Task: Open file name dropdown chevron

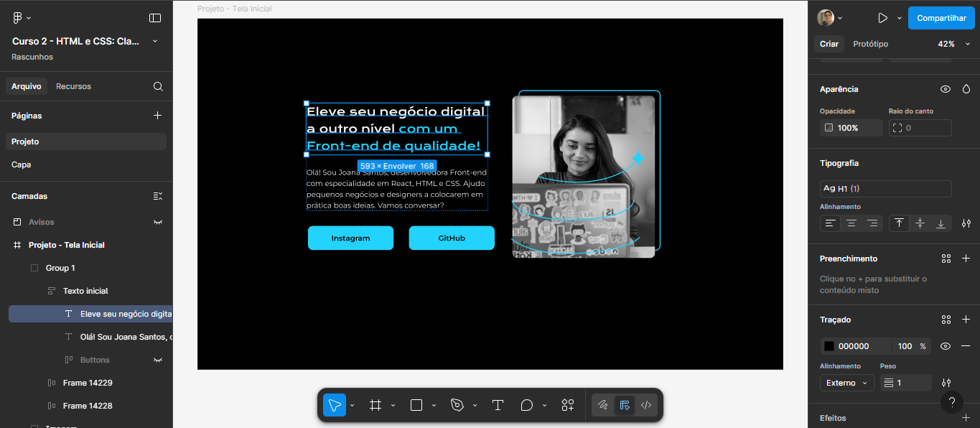Action: (155, 42)
